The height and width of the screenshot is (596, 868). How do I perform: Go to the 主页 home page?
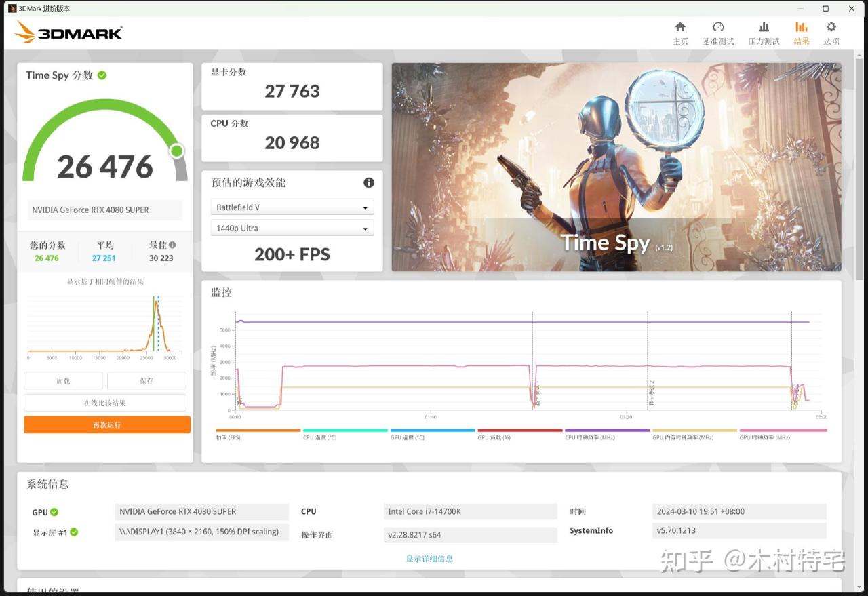click(680, 33)
